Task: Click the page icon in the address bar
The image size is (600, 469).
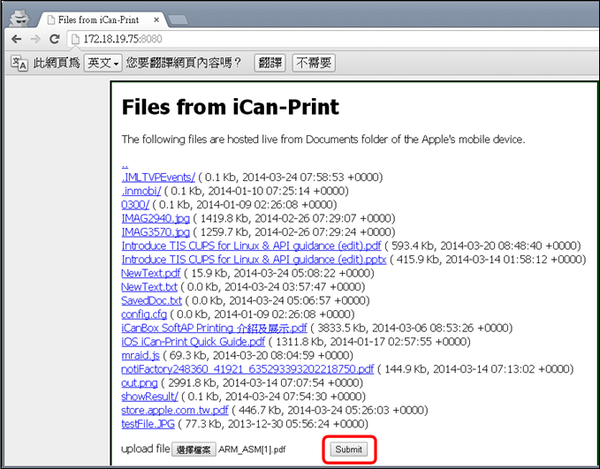Action: pyautogui.click(x=75, y=39)
